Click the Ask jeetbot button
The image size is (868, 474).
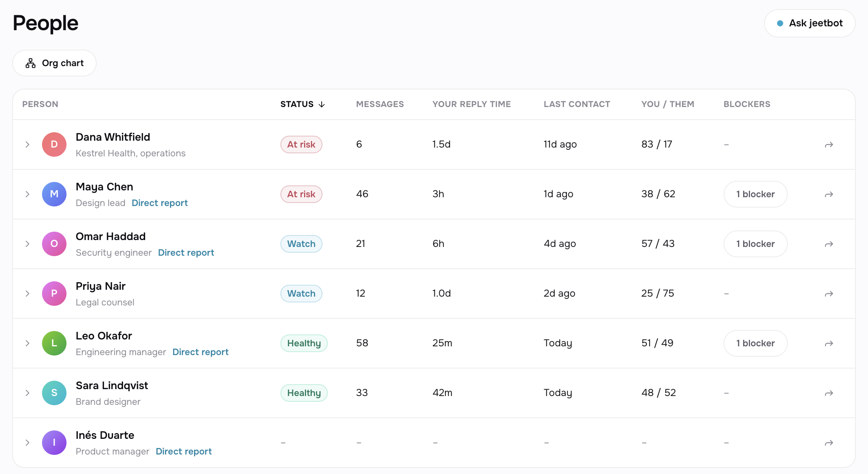pos(810,23)
